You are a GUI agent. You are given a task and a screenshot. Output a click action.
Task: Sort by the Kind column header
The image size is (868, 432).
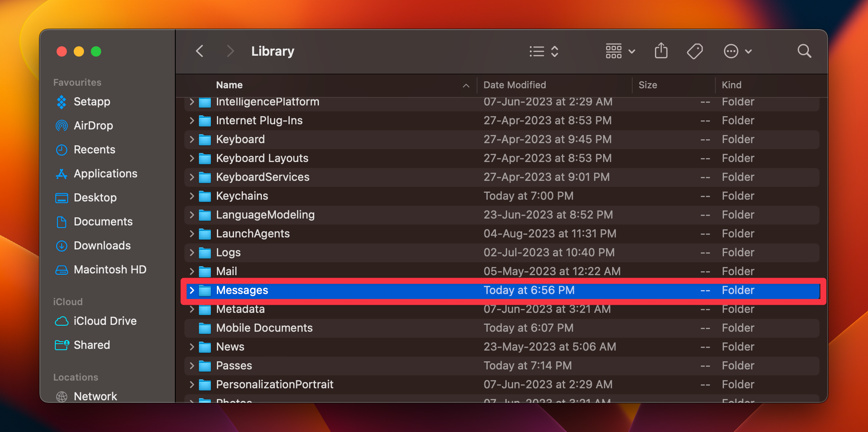(731, 85)
